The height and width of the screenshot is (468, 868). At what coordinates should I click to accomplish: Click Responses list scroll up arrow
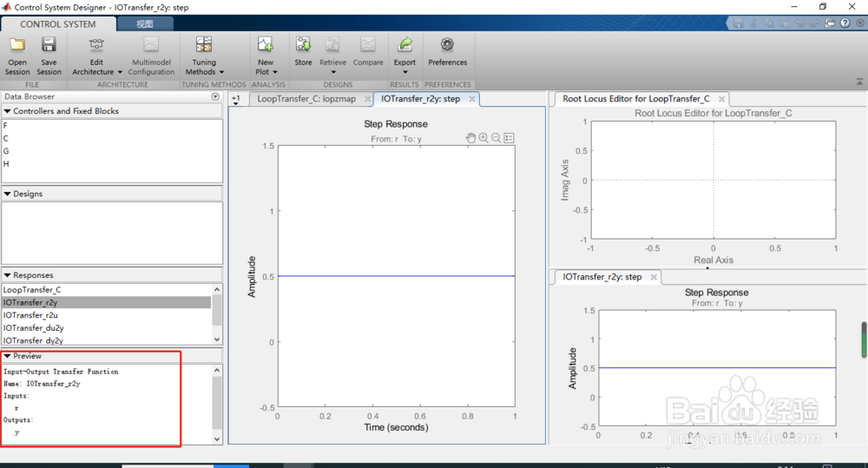(217, 289)
